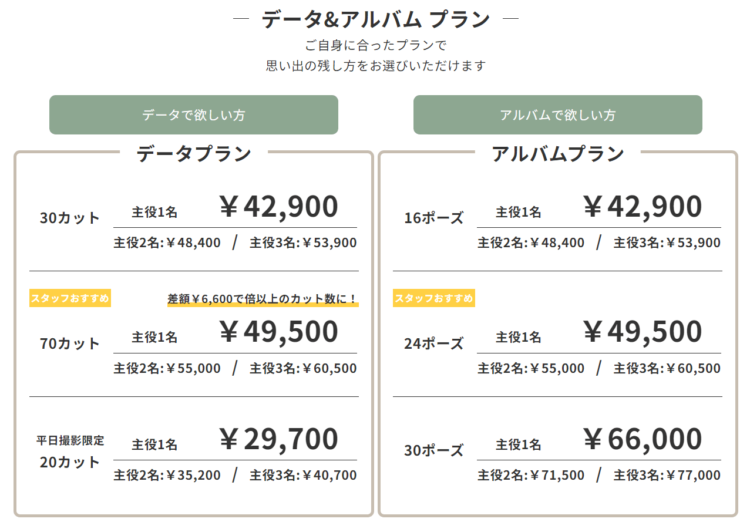This screenshot has width=750, height=522.
Task: Click the 16ポーズ plan label
Action: coord(434,218)
